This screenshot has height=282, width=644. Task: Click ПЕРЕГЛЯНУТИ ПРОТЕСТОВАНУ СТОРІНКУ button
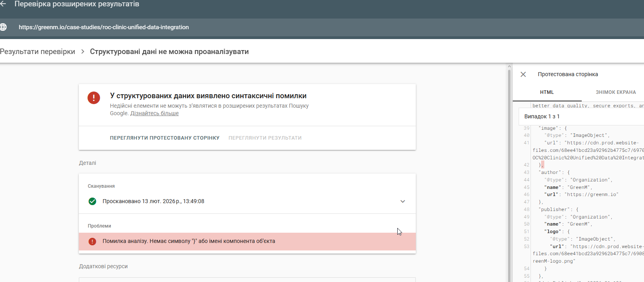165,138
